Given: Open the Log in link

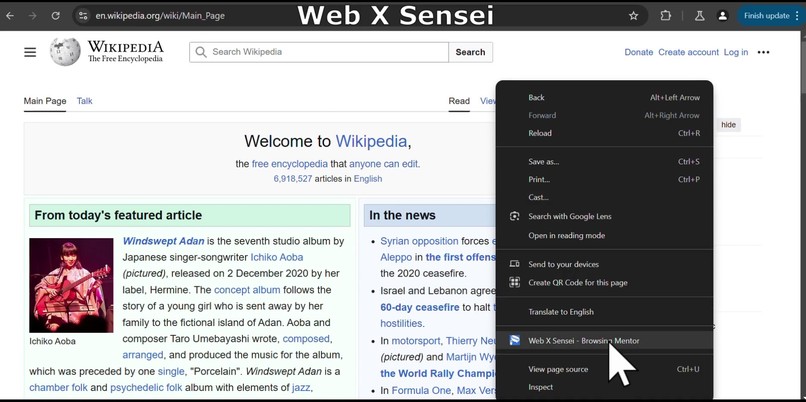Looking at the screenshot, I should click(x=736, y=52).
